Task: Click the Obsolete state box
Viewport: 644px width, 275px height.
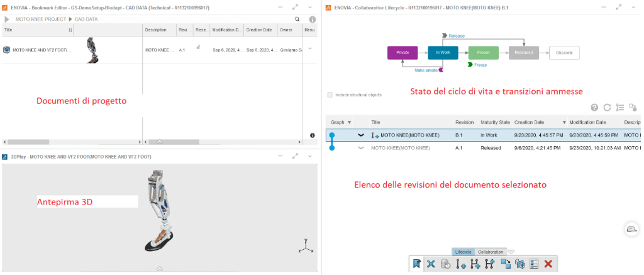Action: coord(564,53)
